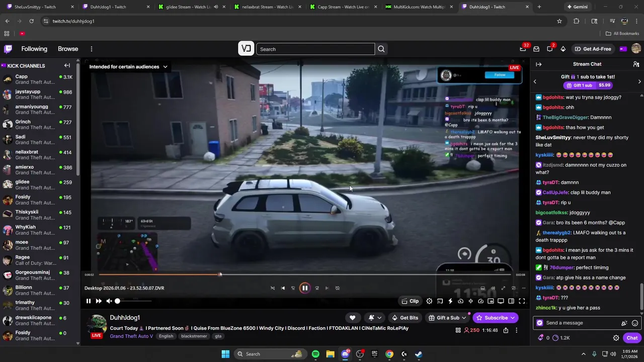Open the stream more options three-dot menu
The height and width of the screenshot is (362, 644).
[x=516, y=330]
